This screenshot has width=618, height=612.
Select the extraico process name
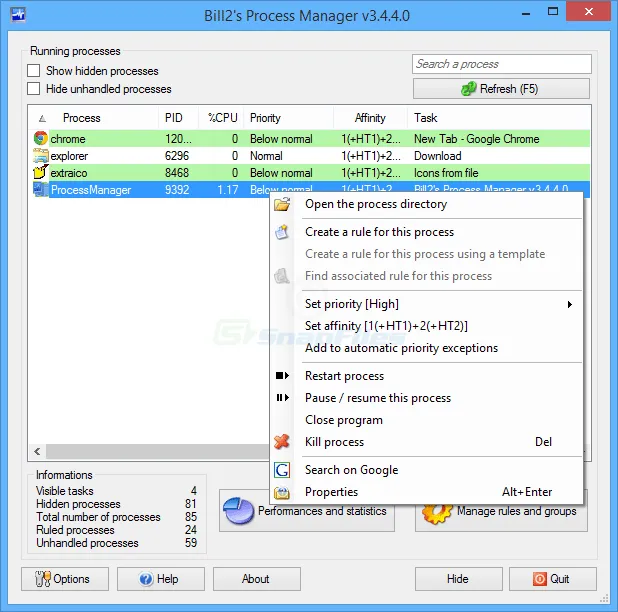[x=69, y=173]
